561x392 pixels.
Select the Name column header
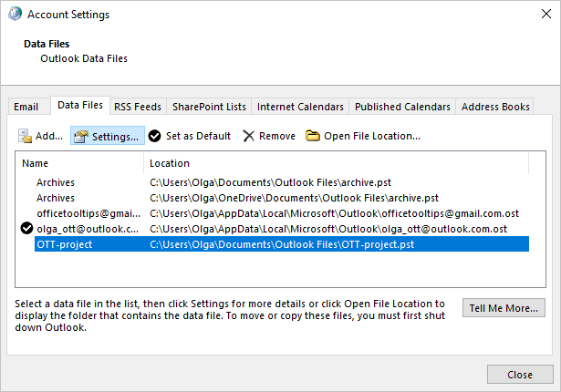79,163
